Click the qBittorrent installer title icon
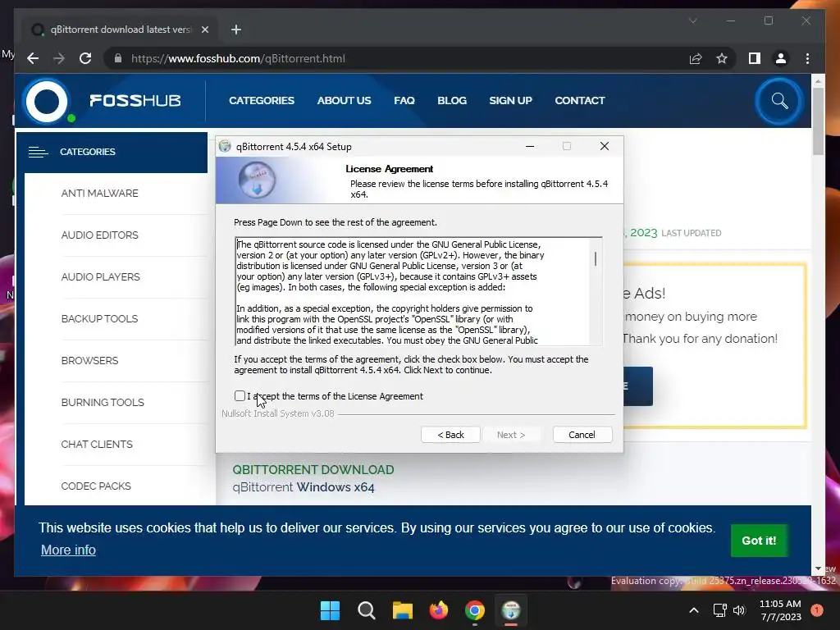 point(225,146)
